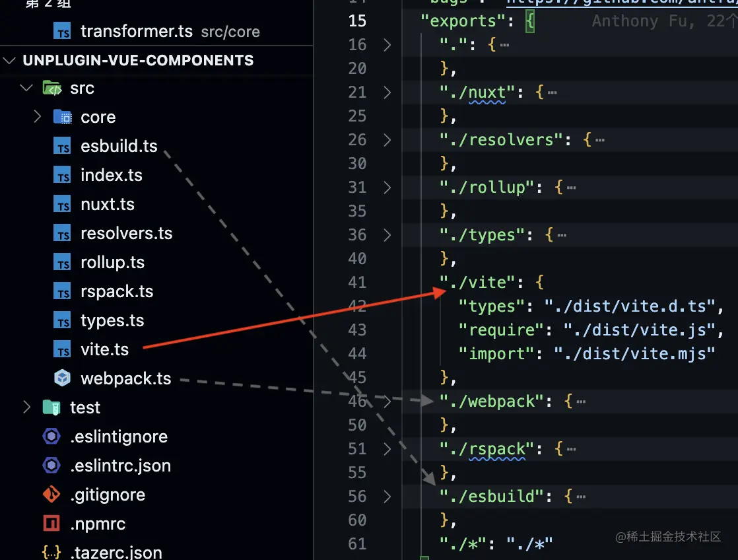Unfold the "./resolvers" block at line 26
This screenshot has height=560, width=738.
387,141
